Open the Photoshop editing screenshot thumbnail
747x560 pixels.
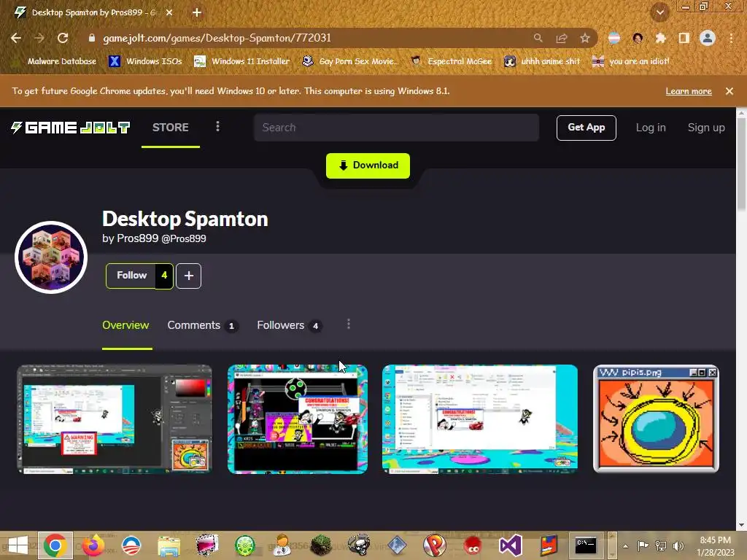(x=115, y=419)
